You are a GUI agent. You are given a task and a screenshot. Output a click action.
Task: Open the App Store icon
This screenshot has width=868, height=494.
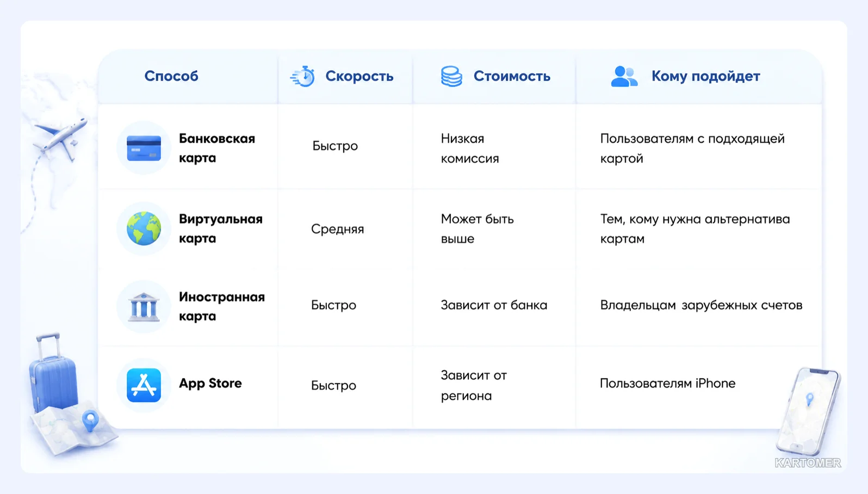pyautogui.click(x=144, y=385)
